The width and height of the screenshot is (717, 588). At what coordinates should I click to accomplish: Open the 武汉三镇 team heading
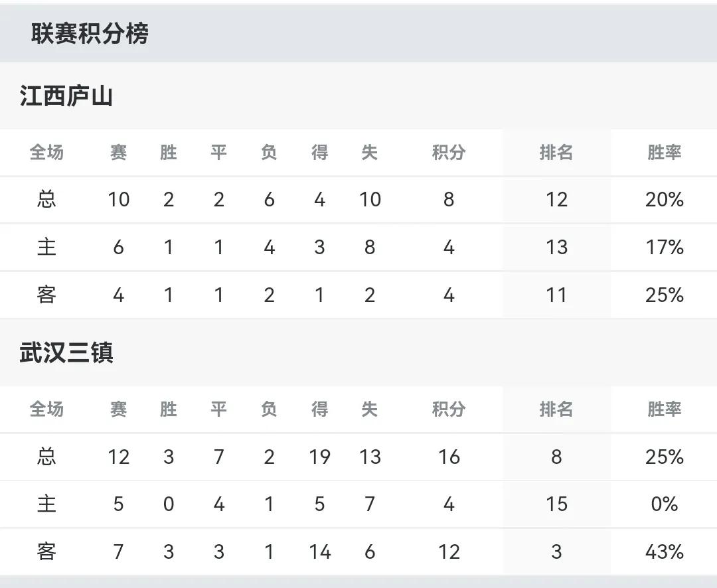click(66, 353)
